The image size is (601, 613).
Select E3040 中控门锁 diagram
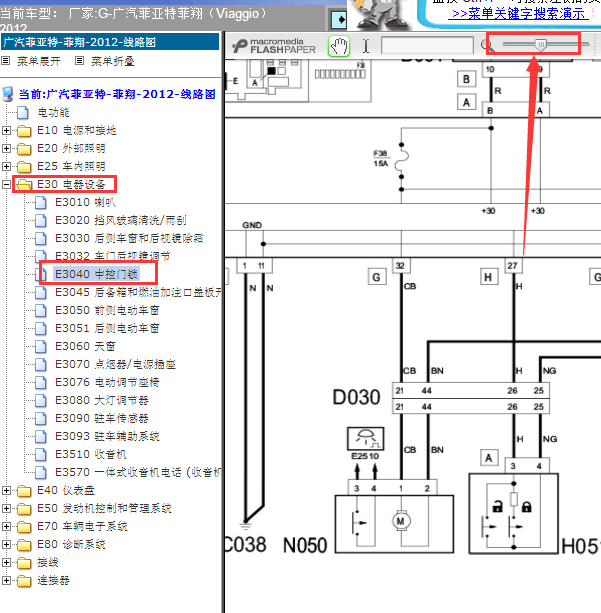(96, 274)
